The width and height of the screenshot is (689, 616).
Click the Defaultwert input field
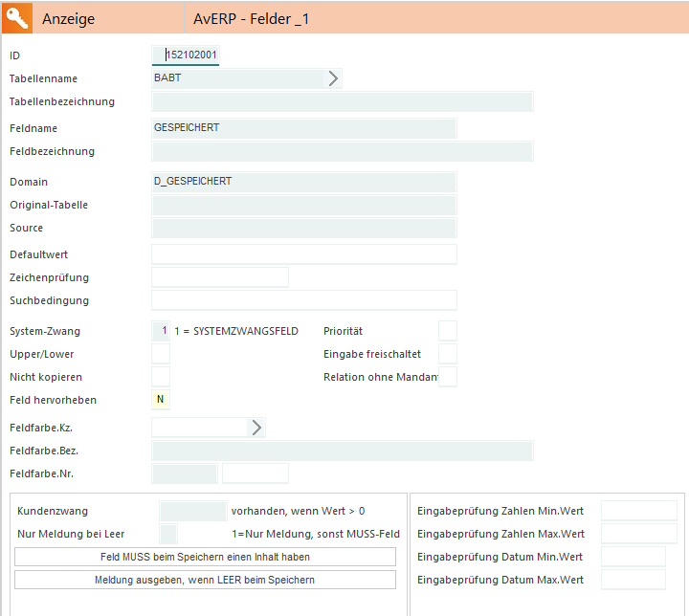[303, 254]
